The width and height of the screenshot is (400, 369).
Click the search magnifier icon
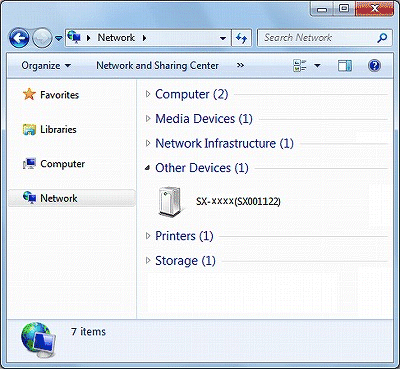(x=382, y=38)
